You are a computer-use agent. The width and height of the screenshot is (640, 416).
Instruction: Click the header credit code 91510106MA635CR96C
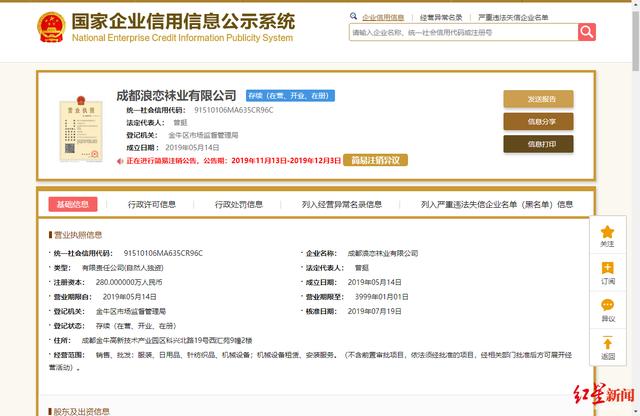(x=234, y=110)
